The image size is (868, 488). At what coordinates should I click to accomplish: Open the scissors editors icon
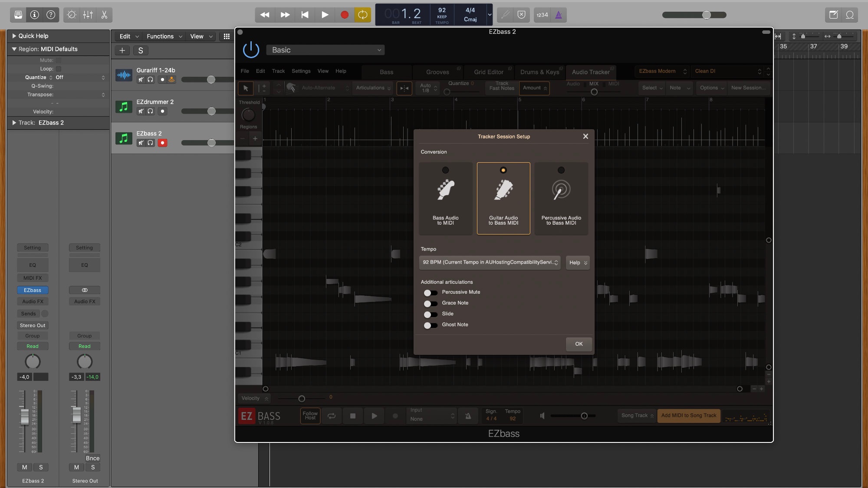104,15
